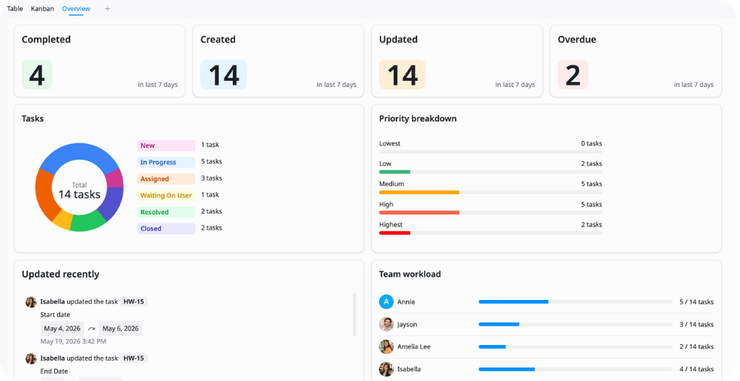Screen dimensions: 740x381
Task: Click the Updated recently heading
Action: tap(60, 274)
